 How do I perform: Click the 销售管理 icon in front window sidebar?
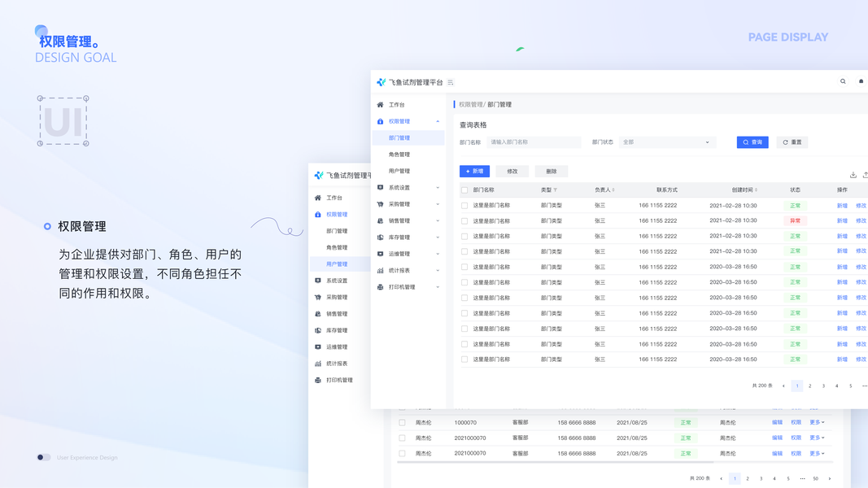pyautogui.click(x=380, y=220)
